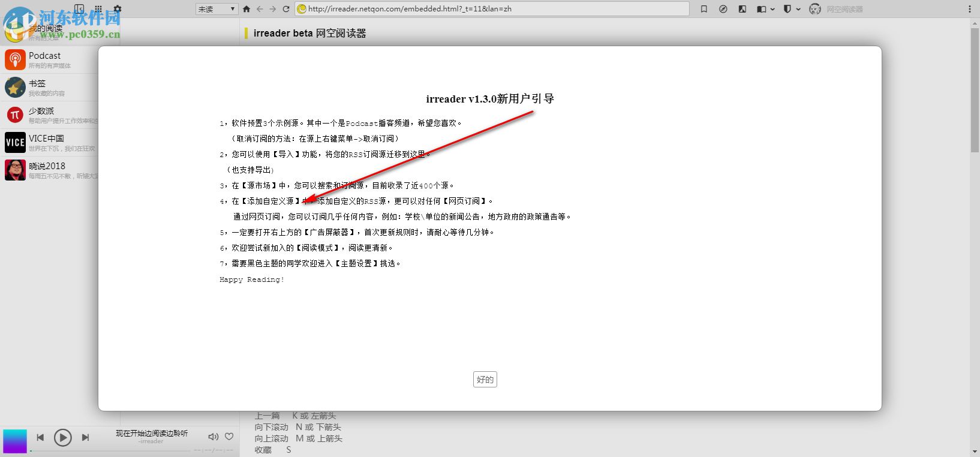Click the 书签 star icon
Screen dimensions: 980x457
15,88
